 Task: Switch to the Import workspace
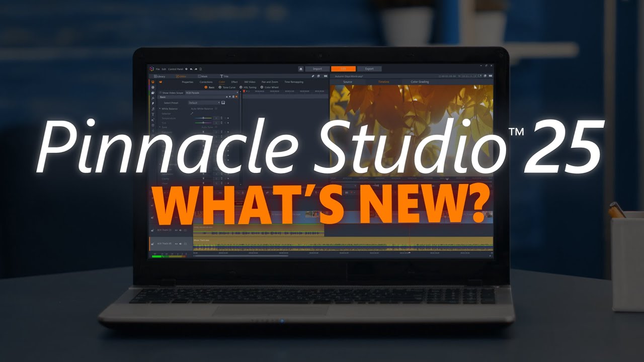point(317,69)
